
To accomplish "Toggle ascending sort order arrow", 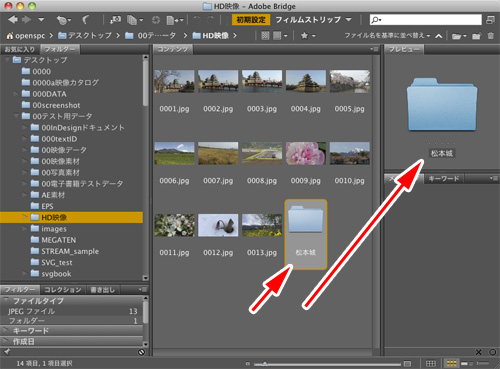I will click(439, 36).
